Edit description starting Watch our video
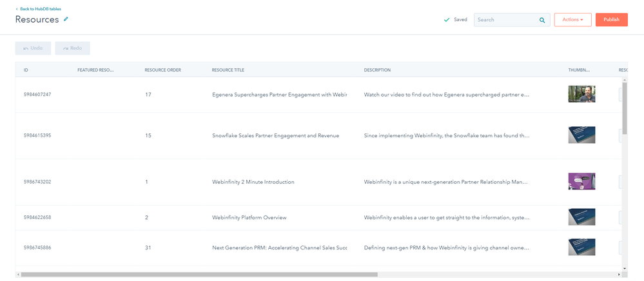This screenshot has height=281, width=644. [447, 94]
